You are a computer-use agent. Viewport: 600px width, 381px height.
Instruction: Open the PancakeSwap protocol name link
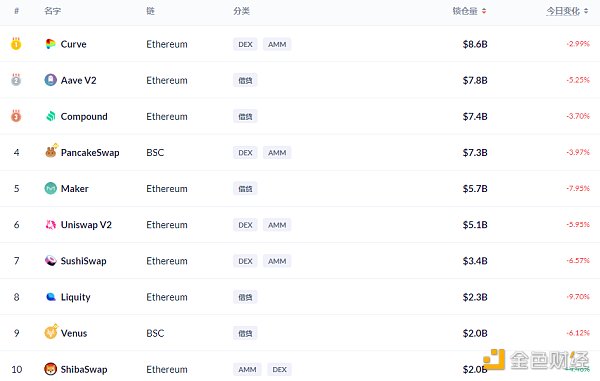[x=90, y=153]
